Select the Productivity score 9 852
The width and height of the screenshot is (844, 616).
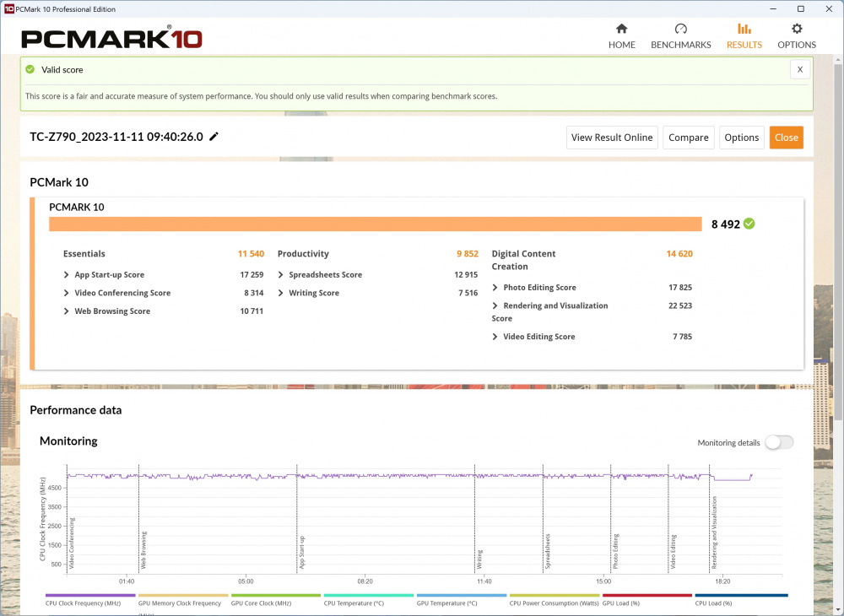coord(468,253)
